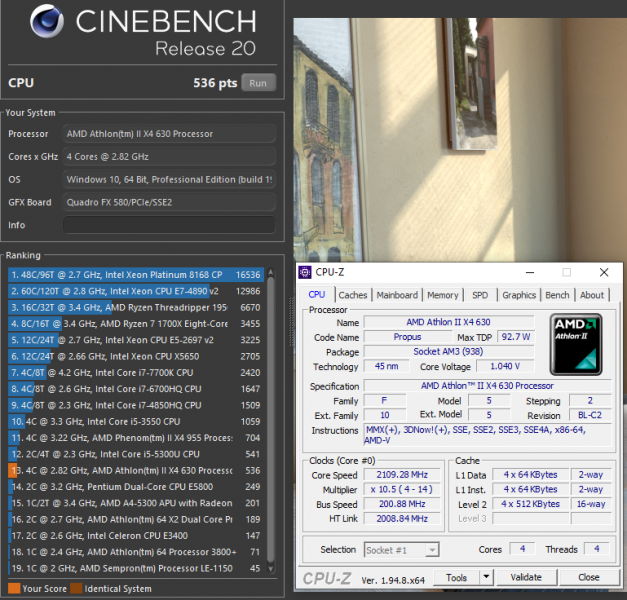Screen dimensions: 627x600
Task: Click the Processor name field in Cinebench
Action: (169, 134)
